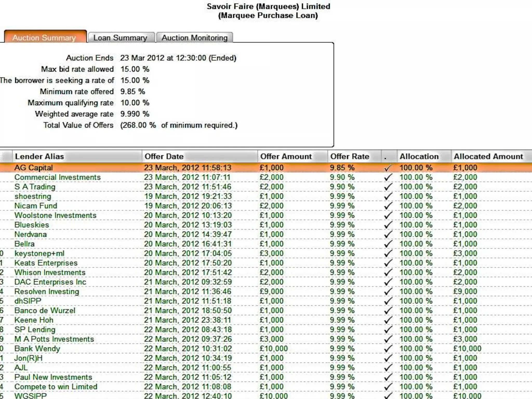Click the Offer Amount column header
Screen dimensions: 532x399
[286, 156]
